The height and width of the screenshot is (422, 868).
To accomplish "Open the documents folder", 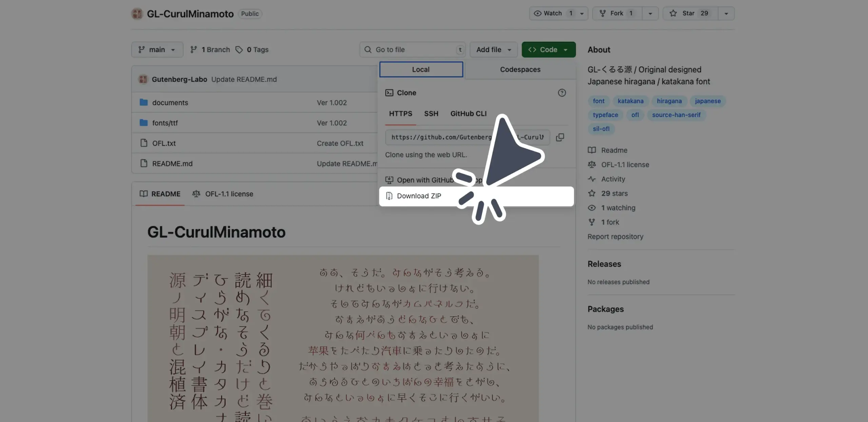I will pyautogui.click(x=170, y=103).
